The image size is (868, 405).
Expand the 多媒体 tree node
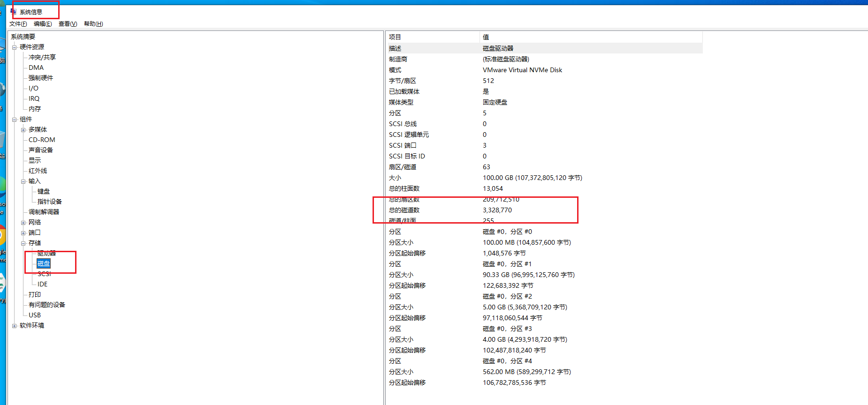coord(23,130)
